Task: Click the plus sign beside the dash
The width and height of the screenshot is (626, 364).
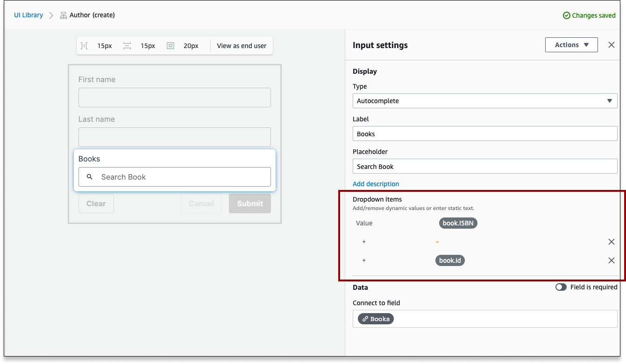Action: pos(364,242)
